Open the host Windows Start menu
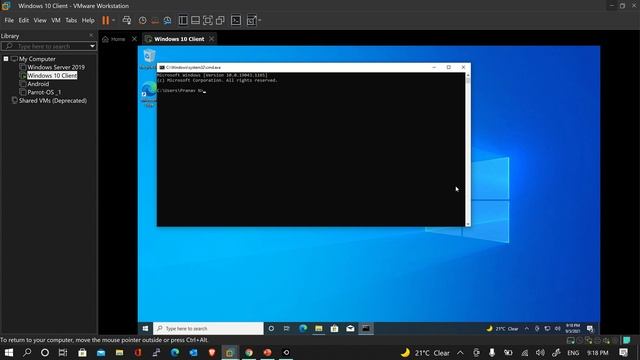Viewport: 640px width, 360px height. coord(9,353)
